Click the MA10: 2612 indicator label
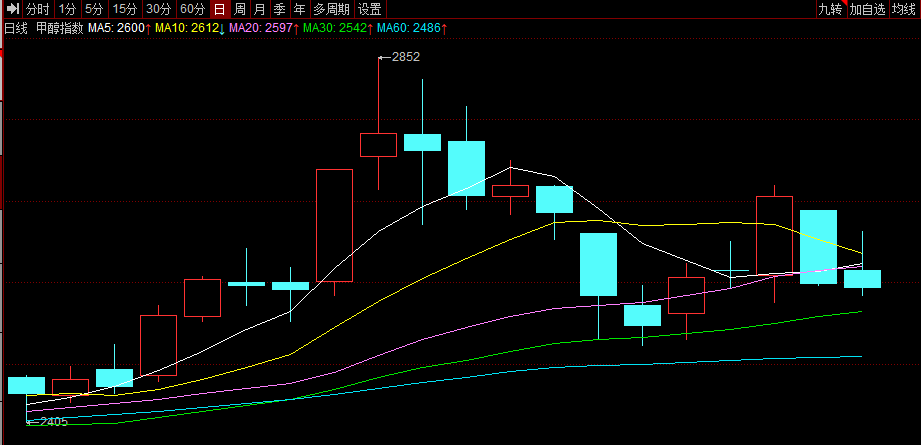The height and width of the screenshot is (445, 921). pyautogui.click(x=187, y=28)
